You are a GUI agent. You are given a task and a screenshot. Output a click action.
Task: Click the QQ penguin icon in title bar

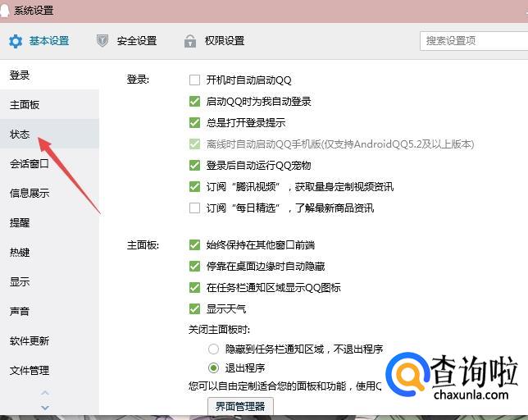tap(4, 10)
